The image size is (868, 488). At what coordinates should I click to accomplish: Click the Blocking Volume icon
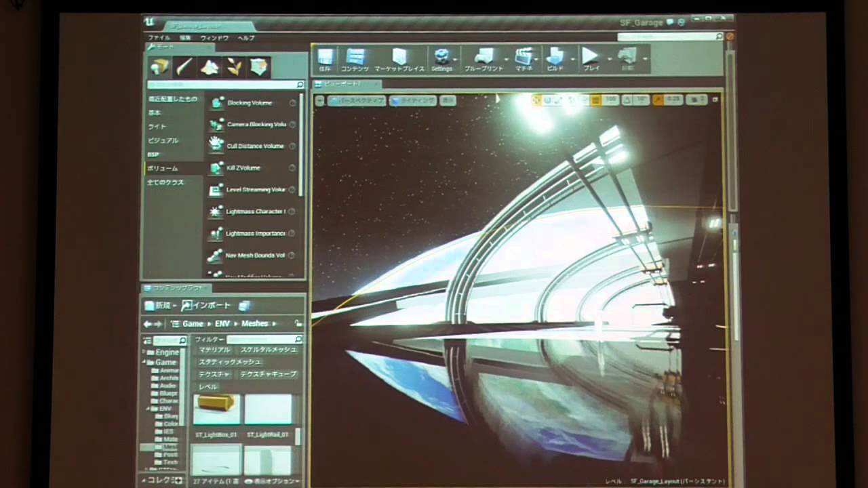coord(216,103)
